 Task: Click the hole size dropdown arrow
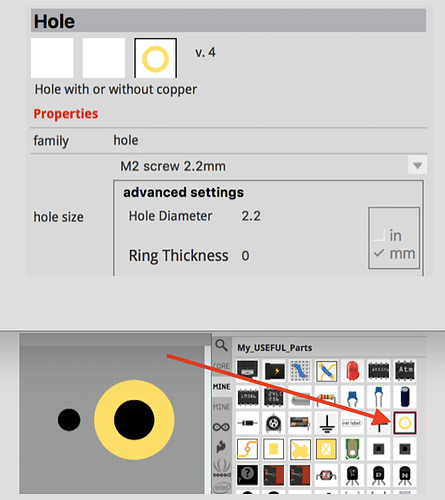[x=418, y=165]
